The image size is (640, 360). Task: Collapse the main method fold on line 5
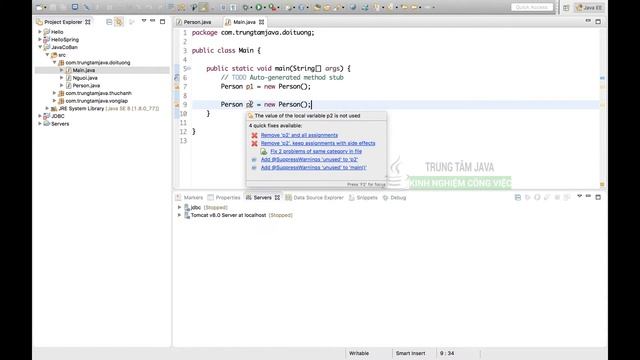189,69
